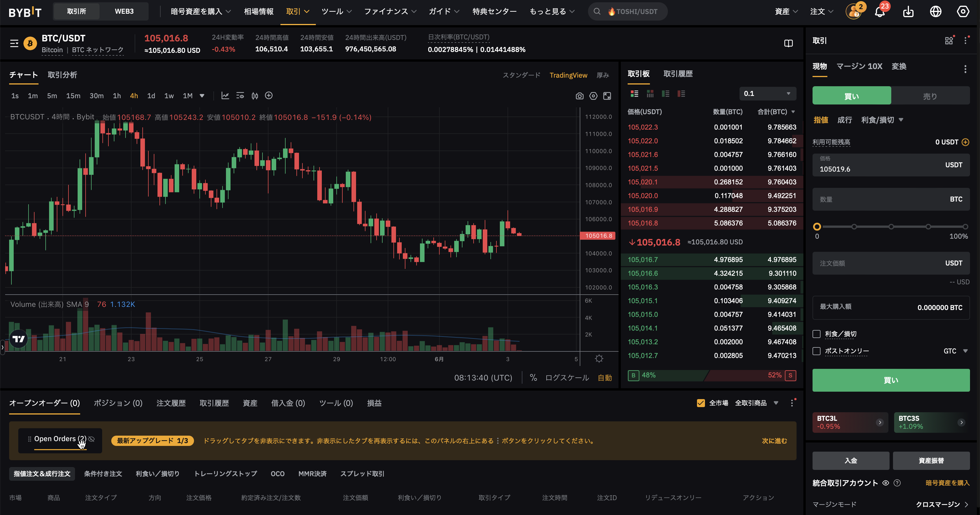Click the large green 買い submit button
The height and width of the screenshot is (515, 980).
[891, 380]
